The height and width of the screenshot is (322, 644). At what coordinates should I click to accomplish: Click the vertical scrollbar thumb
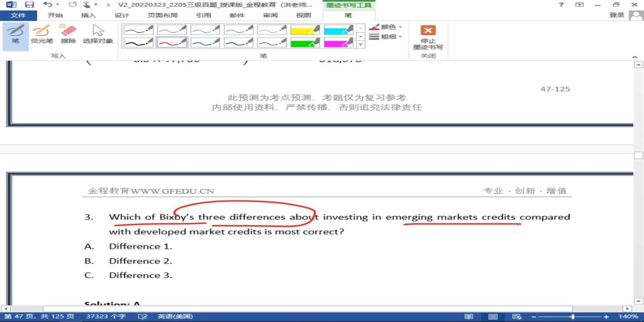pyautogui.click(x=638, y=155)
